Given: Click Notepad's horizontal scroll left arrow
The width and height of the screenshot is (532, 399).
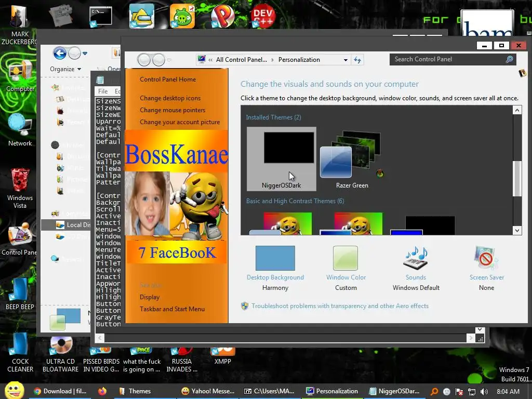Looking at the screenshot, I should pyautogui.click(x=100, y=338).
